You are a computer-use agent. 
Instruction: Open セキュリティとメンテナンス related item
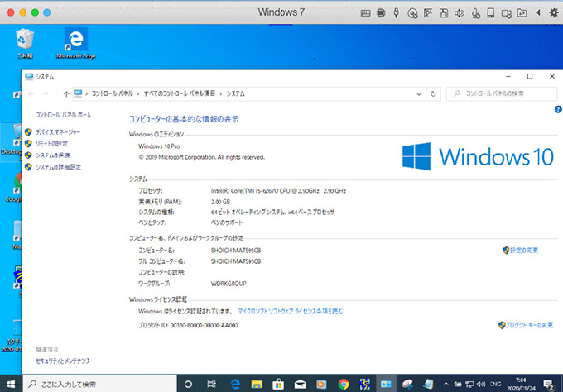(x=63, y=361)
